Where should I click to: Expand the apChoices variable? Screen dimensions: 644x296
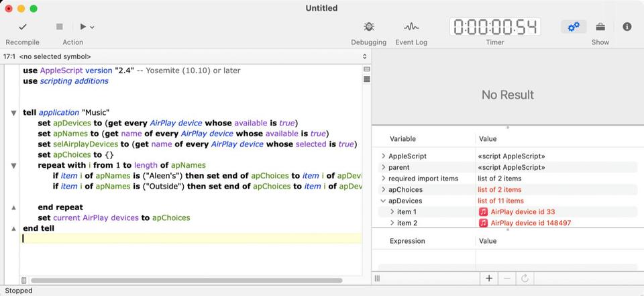pyautogui.click(x=383, y=189)
